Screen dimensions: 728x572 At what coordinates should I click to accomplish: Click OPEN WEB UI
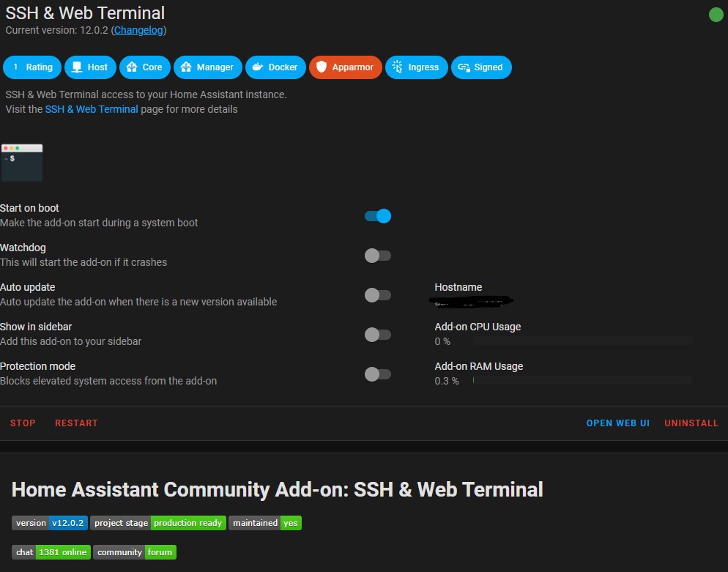(617, 423)
